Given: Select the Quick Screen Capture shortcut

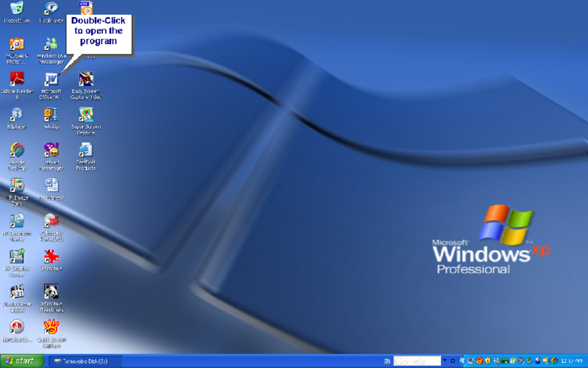Looking at the screenshot, I should point(51,333).
